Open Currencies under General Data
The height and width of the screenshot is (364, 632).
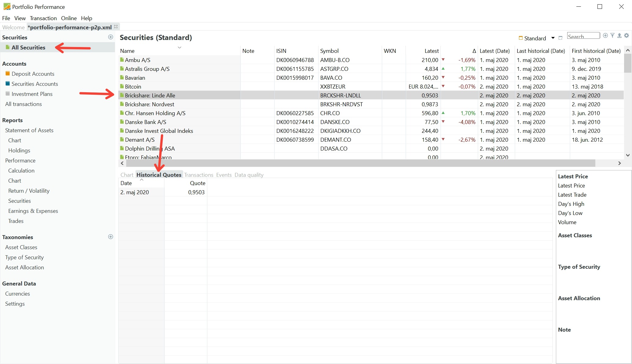pyautogui.click(x=17, y=293)
